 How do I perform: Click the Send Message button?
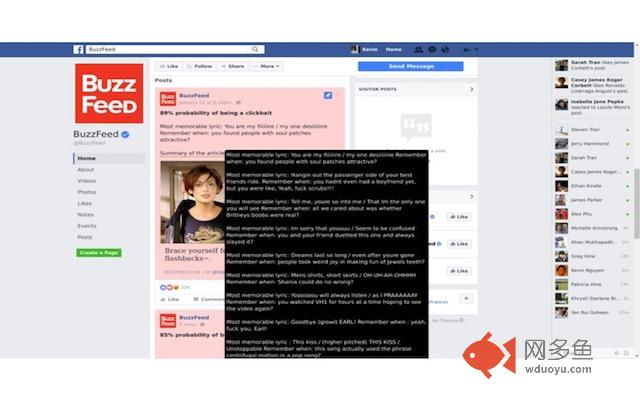[411, 66]
